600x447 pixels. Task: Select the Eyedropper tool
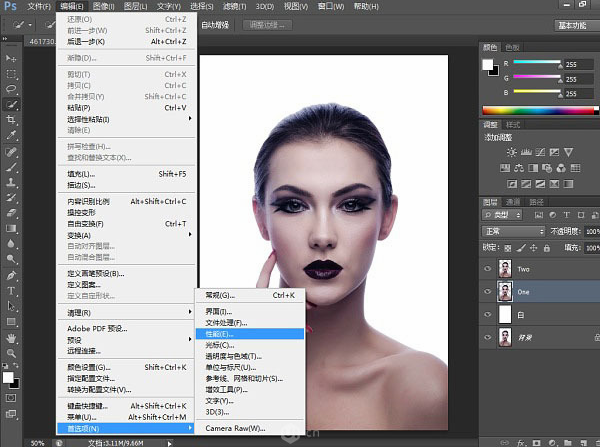point(12,135)
